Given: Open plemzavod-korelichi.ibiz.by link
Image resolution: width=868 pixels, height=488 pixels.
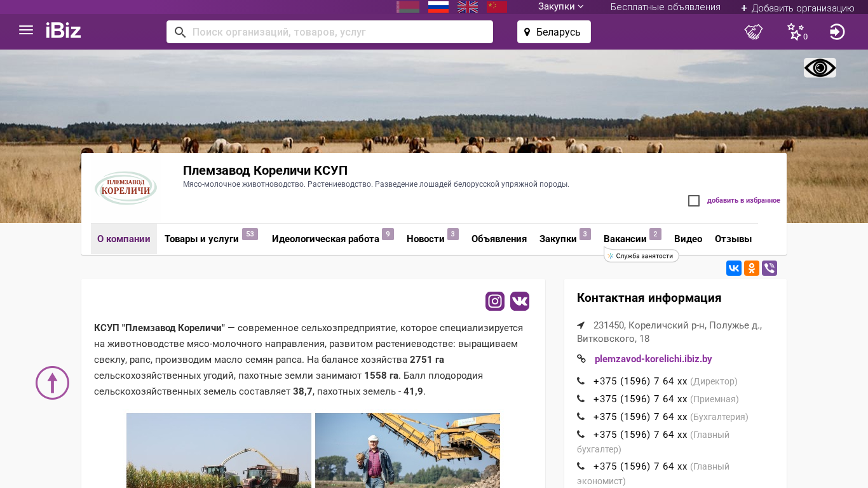Looking at the screenshot, I should 653,359.
